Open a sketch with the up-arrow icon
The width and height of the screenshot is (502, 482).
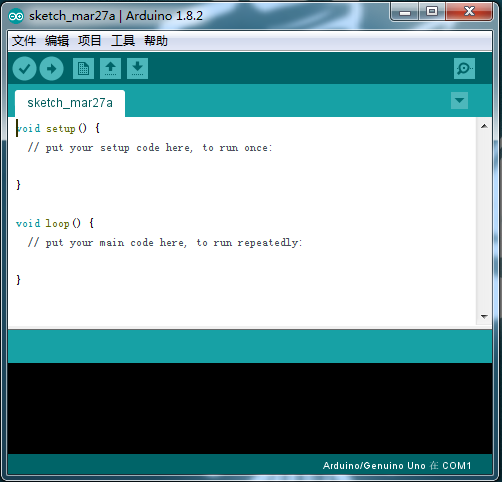pos(110,69)
